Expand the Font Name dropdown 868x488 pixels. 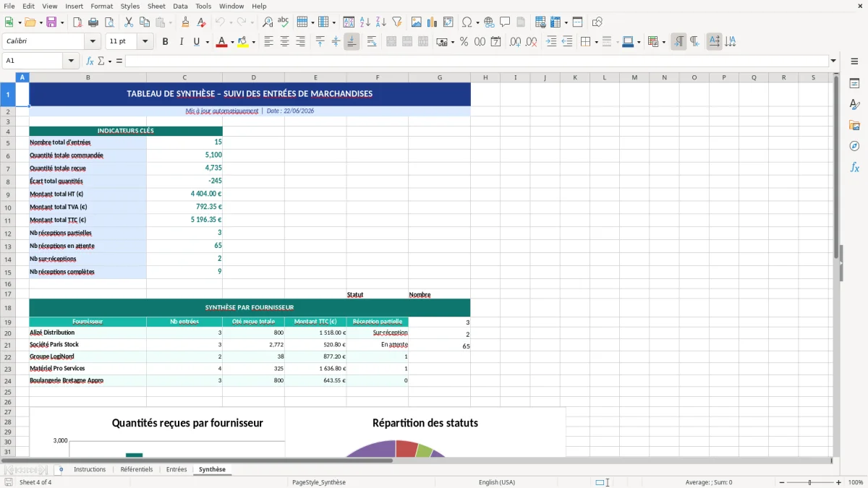[x=93, y=42]
